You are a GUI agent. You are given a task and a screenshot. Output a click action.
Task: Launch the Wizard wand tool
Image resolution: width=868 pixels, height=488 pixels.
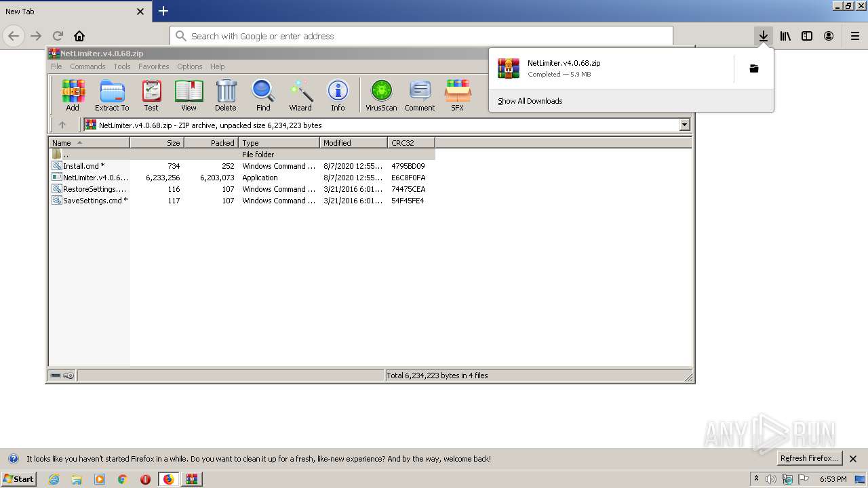coord(300,95)
